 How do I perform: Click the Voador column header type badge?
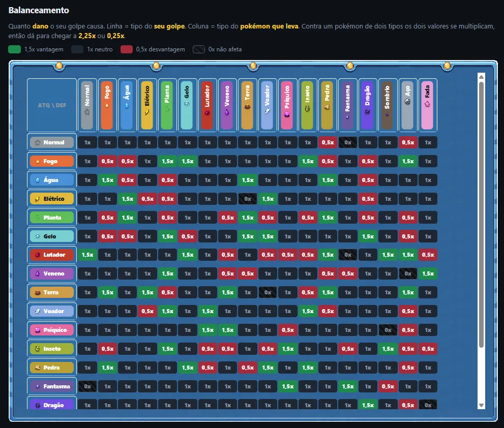coord(268,105)
